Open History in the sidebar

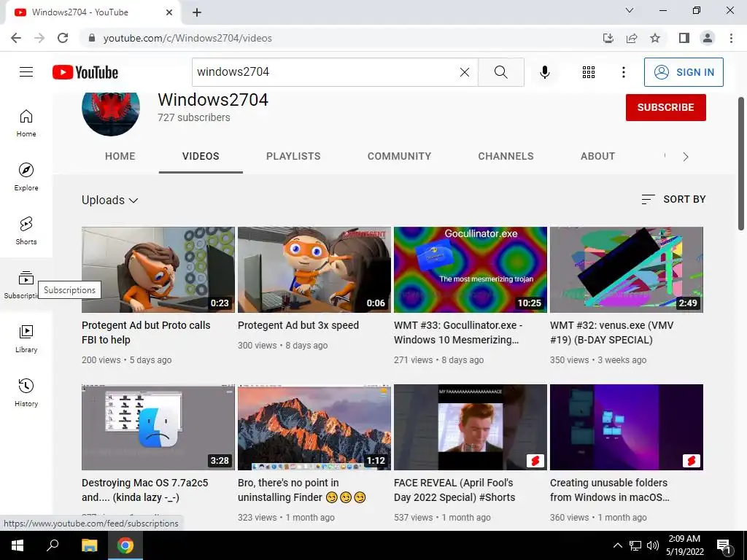pos(26,392)
